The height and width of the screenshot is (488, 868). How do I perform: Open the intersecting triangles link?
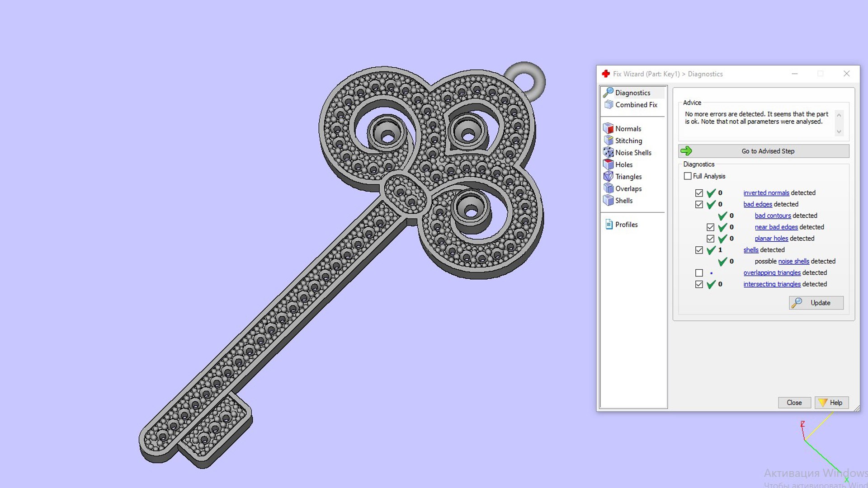[x=772, y=284]
